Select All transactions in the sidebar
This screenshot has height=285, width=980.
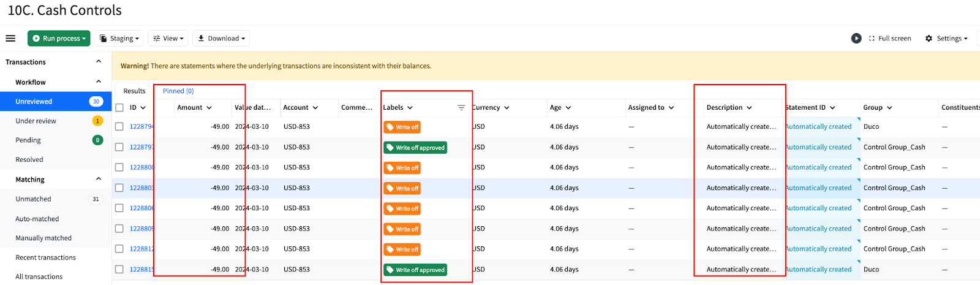tap(56, 276)
